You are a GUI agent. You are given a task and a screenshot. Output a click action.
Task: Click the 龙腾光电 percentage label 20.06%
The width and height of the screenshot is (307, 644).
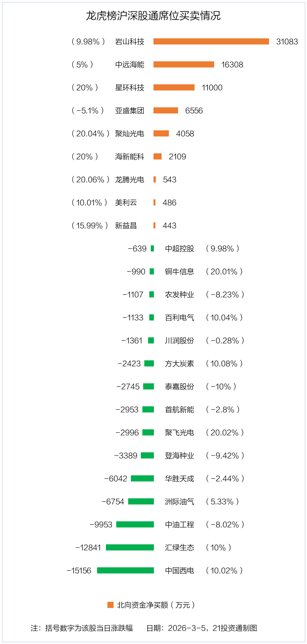coord(90,179)
